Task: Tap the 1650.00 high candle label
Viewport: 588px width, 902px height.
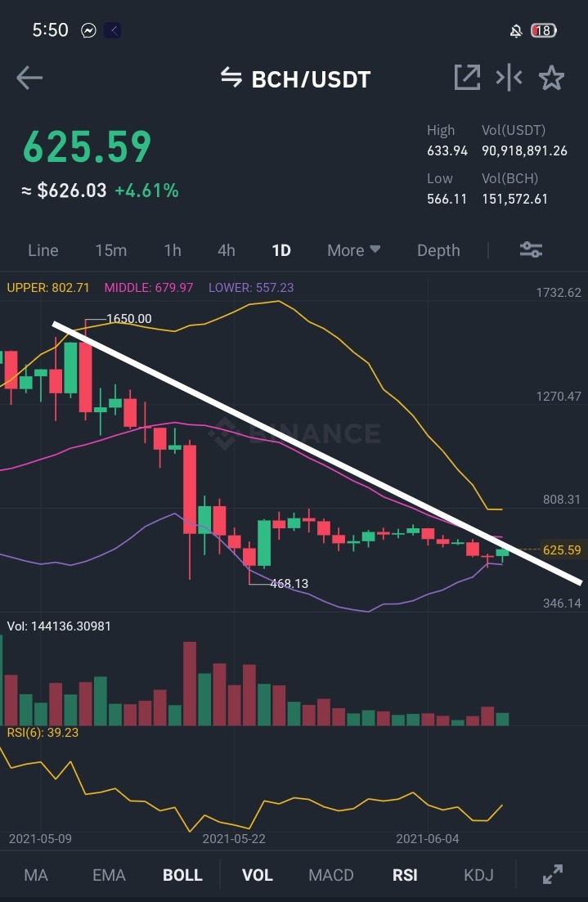Action: (x=129, y=319)
